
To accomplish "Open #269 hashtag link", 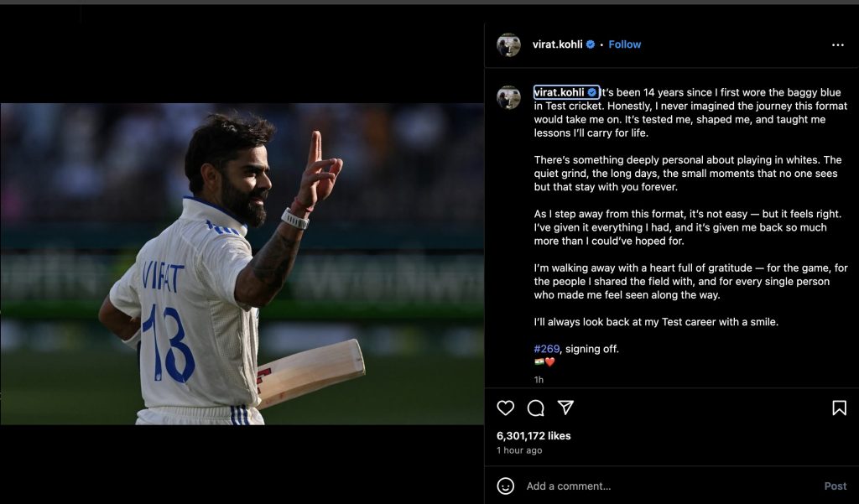I will pos(547,349).
